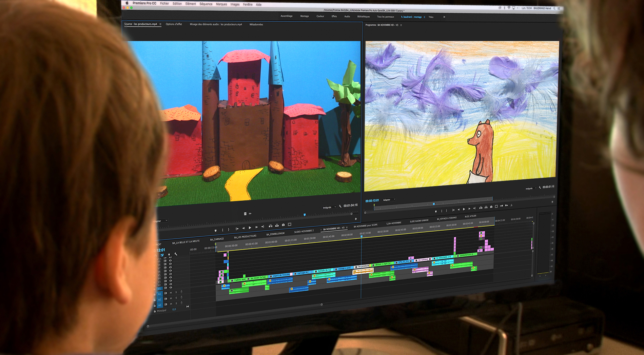Select BA_ZOMBILLENIUM sequence tab
Screen dimensions: 644x355
click(x=275, y=234)
